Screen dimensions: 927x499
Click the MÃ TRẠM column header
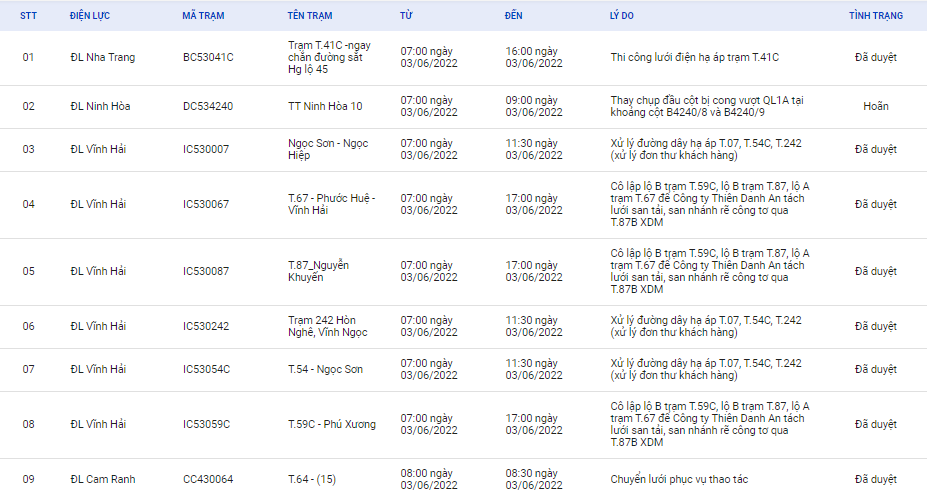click(x=203, y=16)
